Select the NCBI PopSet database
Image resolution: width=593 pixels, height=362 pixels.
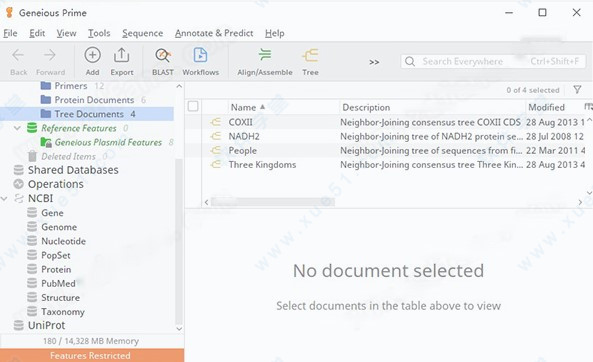(x=56, y=255)
